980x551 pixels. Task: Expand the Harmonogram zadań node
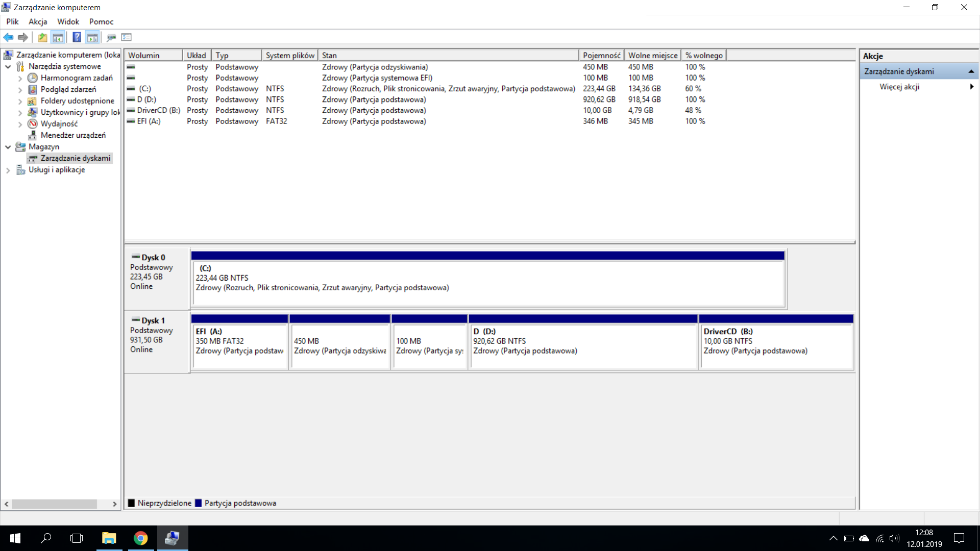click(20, 78)
